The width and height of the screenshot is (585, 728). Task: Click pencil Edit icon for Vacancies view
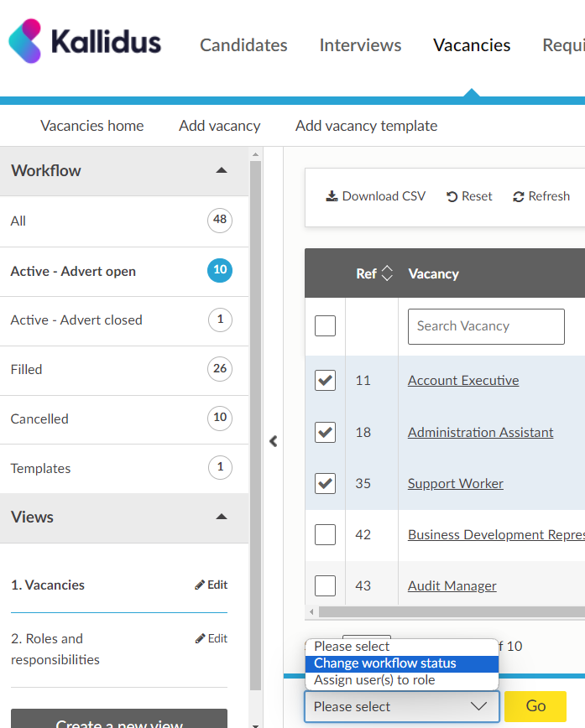tap(200, 585)
